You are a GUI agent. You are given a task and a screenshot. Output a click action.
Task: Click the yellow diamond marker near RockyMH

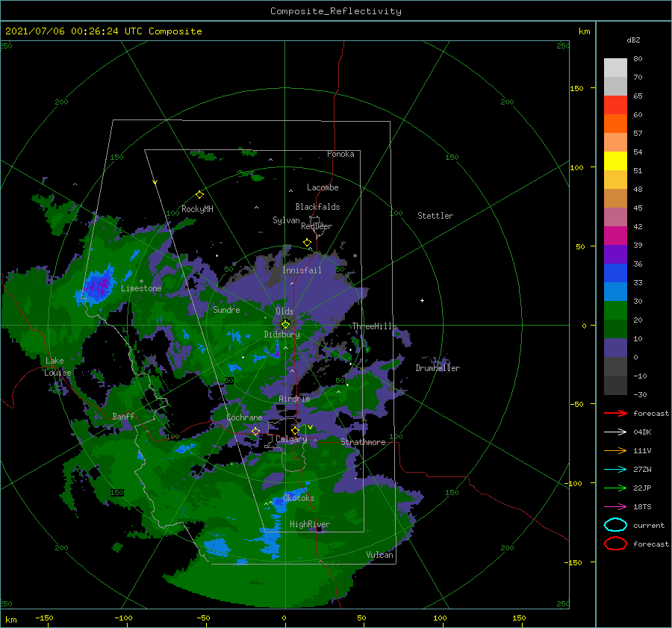199,195
